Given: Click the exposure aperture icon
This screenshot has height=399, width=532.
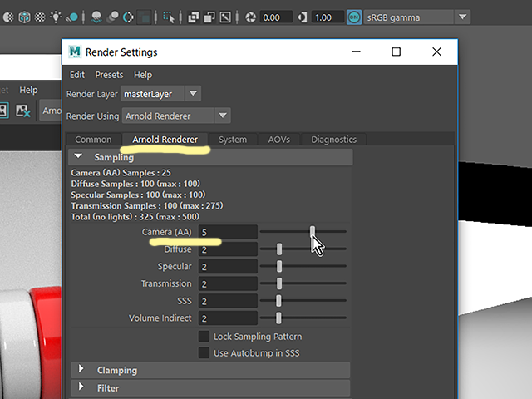Looking at the screenshot, I should click(251, 17).
